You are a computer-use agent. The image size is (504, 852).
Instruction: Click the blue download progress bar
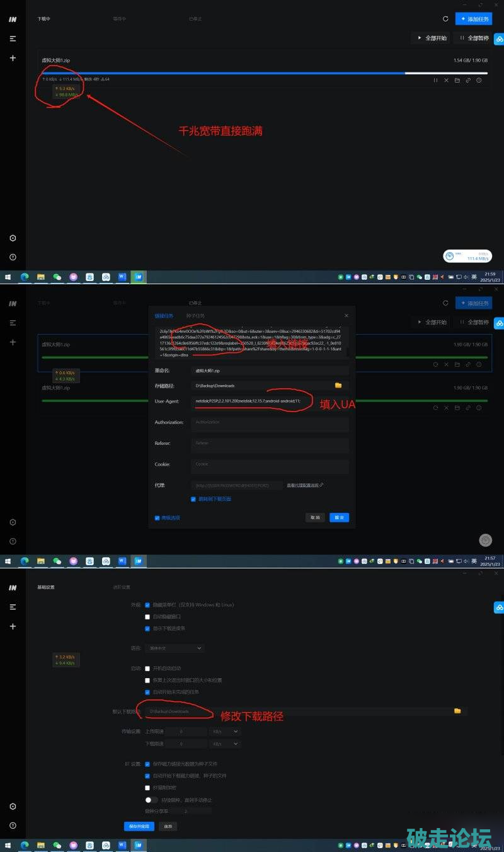[220, 73]
